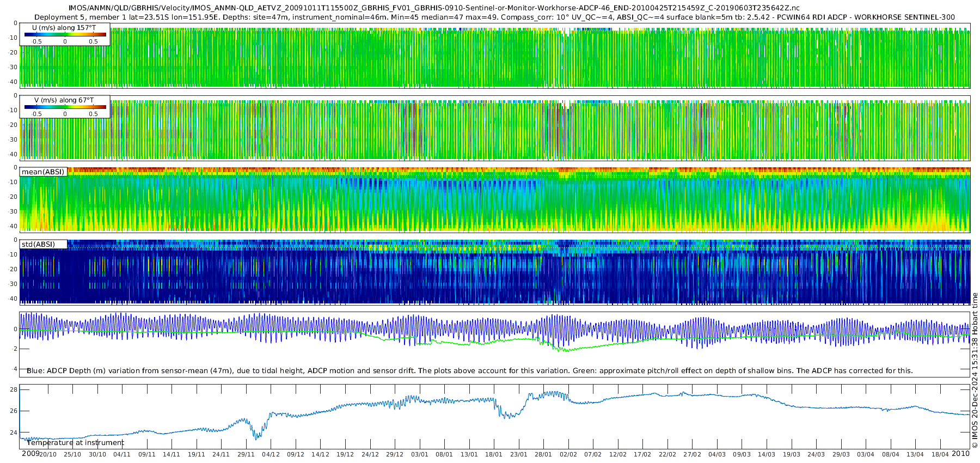Click the U velocity colorbar along 157°T
This screenshot has height=463, width=980.
(x=65, y=34)
